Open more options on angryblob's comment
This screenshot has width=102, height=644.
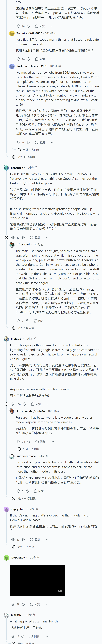[x=47, y=539]
